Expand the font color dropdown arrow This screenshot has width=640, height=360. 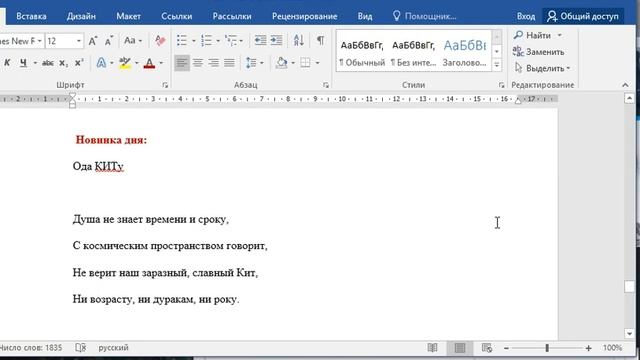pos(161,63)
